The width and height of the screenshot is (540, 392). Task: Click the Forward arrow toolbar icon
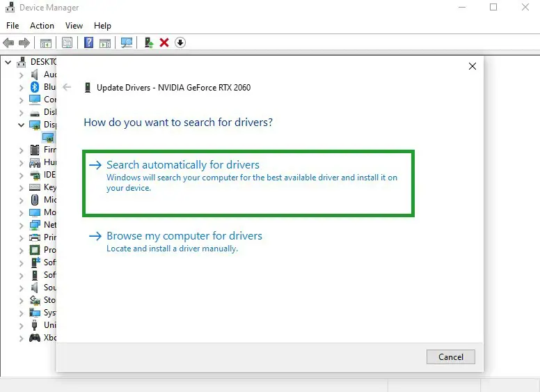point(24,42)
